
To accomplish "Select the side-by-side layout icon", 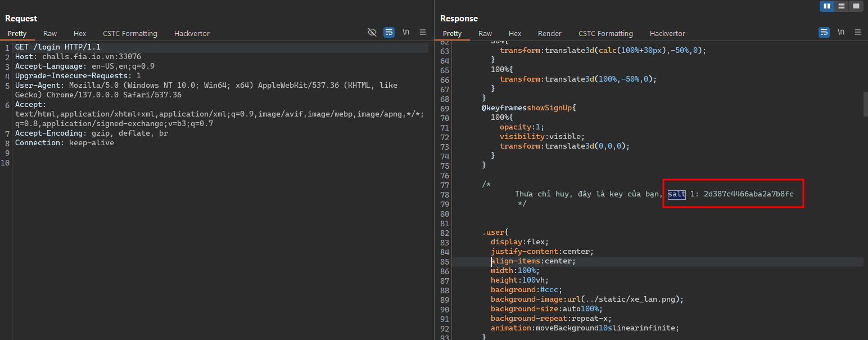I will point(827,6).
